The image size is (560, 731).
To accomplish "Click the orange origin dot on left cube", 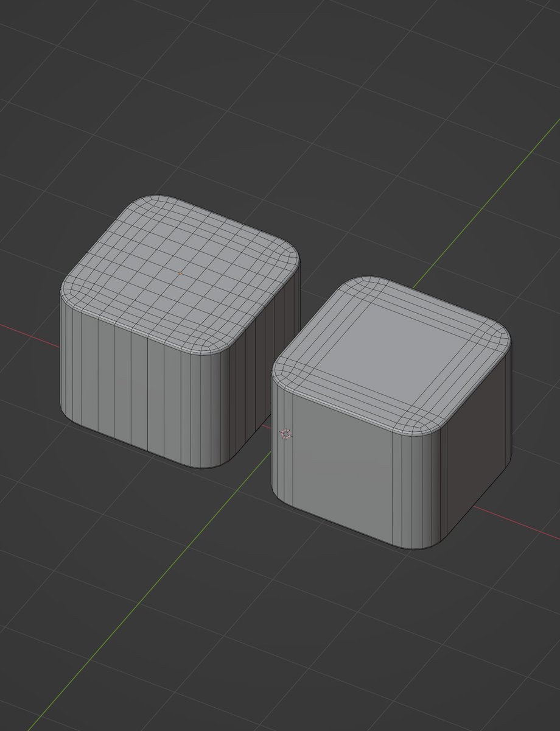I will [x=180, y=274].
